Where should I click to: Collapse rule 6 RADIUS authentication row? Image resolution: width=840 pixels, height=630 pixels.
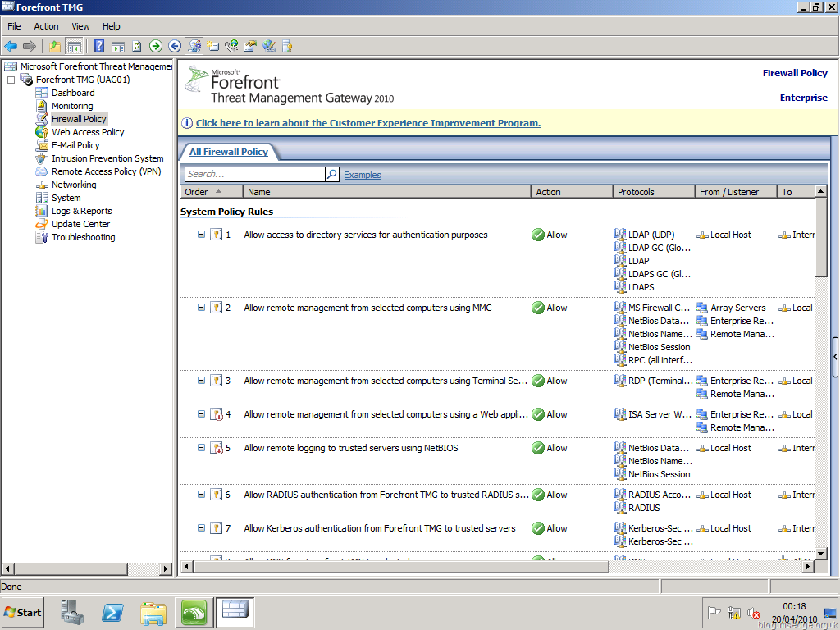202,495
